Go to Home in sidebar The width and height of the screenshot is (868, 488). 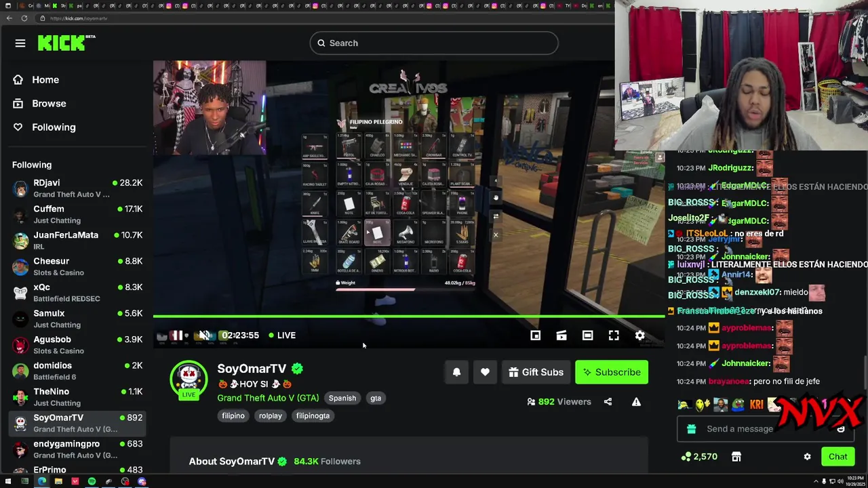coord(45,80)
